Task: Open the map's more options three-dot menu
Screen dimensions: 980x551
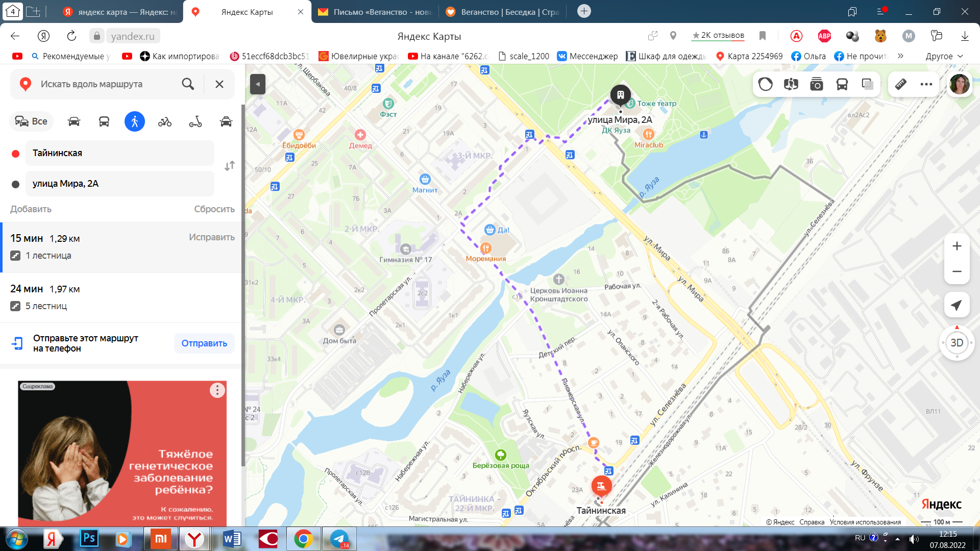Action: pyautogui.click(x=926, y=84)
